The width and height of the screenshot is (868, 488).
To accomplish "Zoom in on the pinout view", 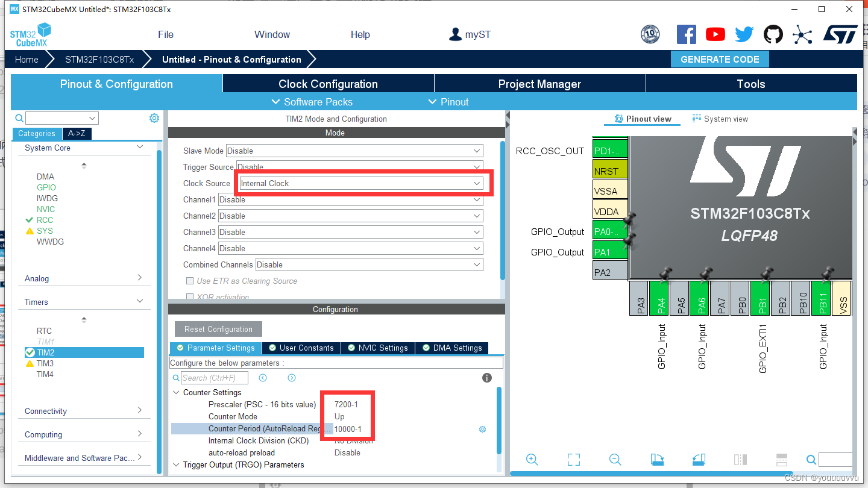I will tap(532, 460).
